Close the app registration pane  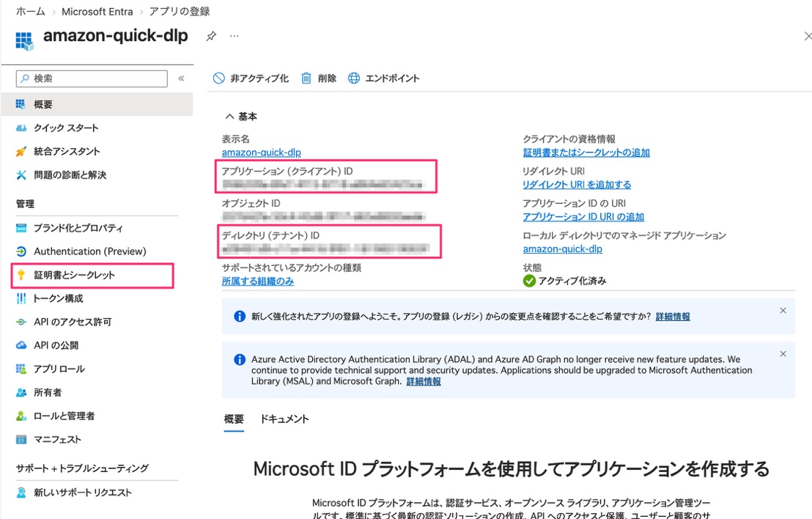pyautogui.click(x=808, y=36)
